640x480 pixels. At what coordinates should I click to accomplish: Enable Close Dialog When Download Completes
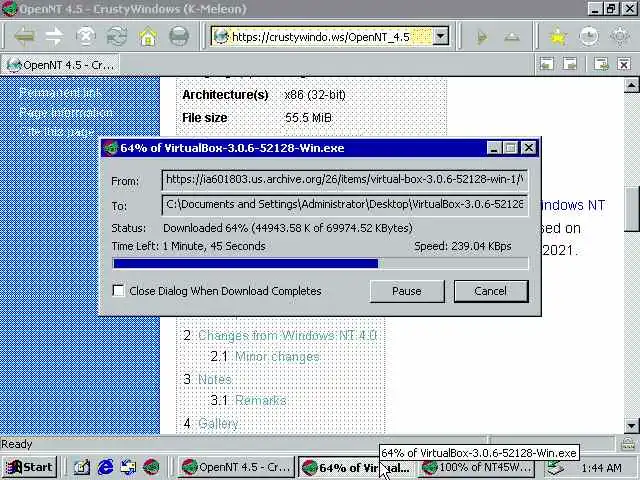(118, 291)
